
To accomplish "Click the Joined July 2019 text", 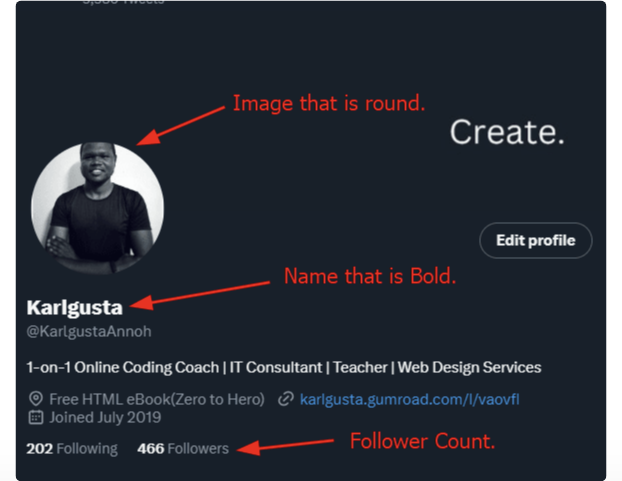I will click(105, 418).
